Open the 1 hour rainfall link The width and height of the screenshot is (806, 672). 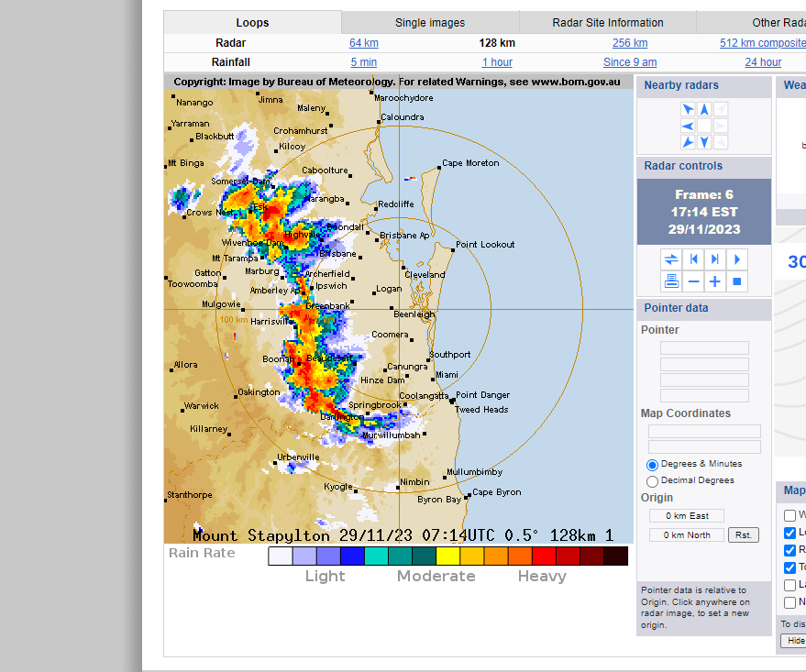[497, 62]
